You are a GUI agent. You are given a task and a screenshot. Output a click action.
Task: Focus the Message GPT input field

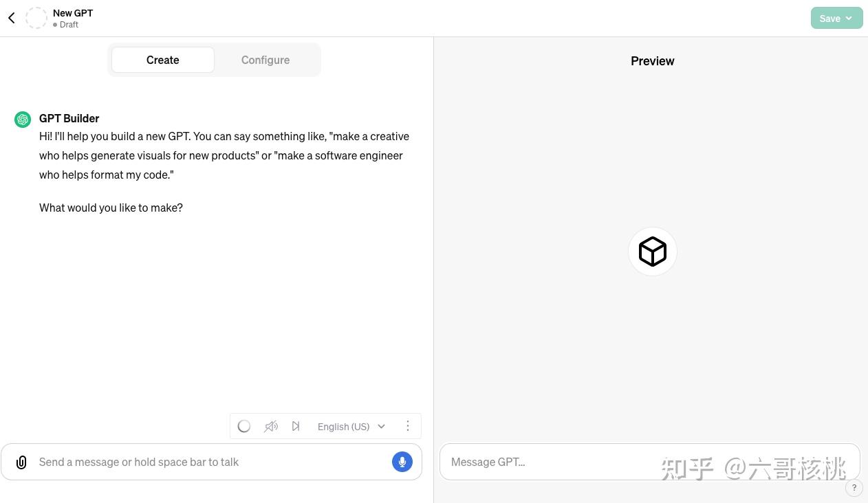click(650, 462)
